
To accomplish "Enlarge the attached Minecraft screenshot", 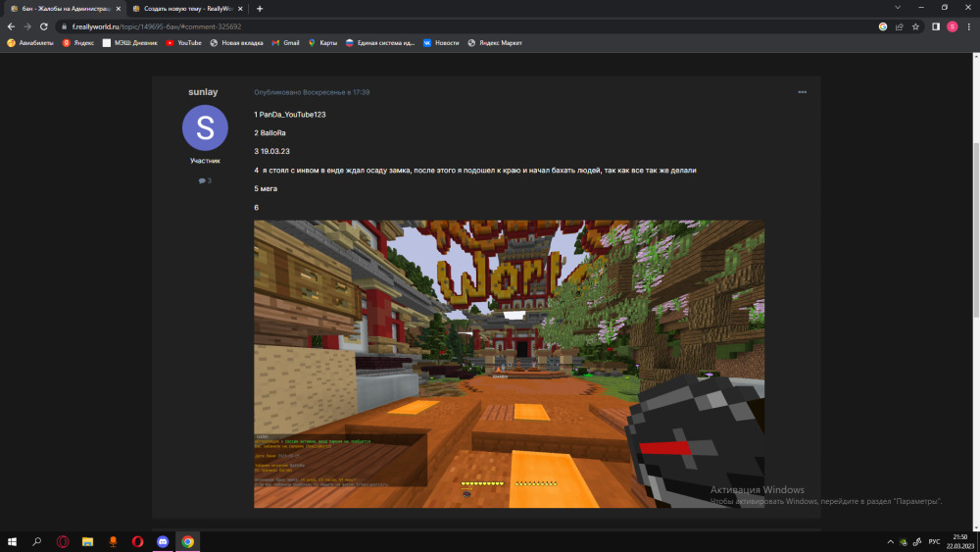I will click(x=509, y=364).
